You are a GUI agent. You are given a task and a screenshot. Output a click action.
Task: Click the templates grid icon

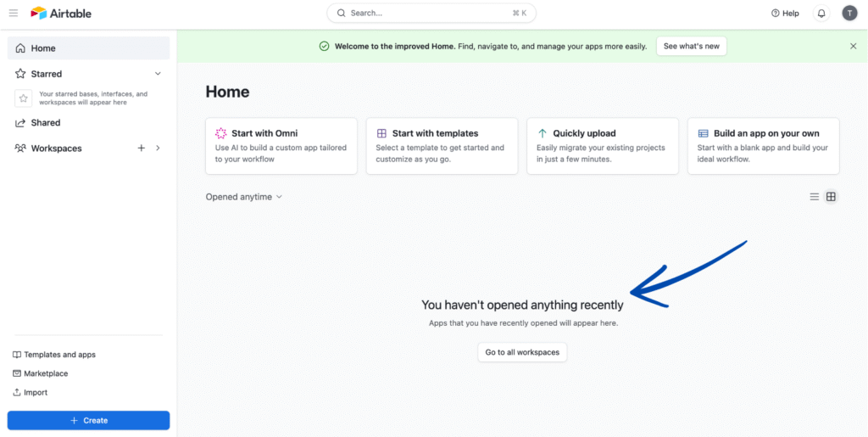pyautogui.click(x=381, y=133)
